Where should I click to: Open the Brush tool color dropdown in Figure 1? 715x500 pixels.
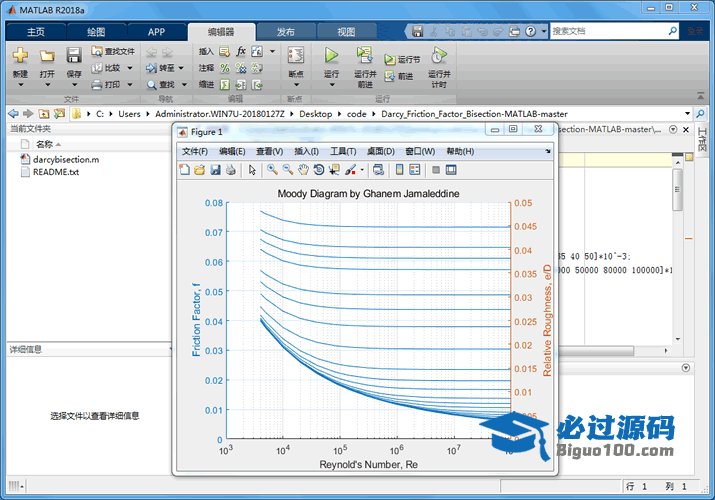click(362, 170)
